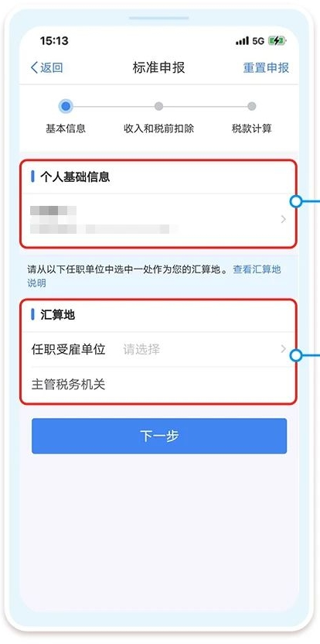Click the 查看汇算地说明 link
This screenshot has height=644, width=320.
[155, 276]
